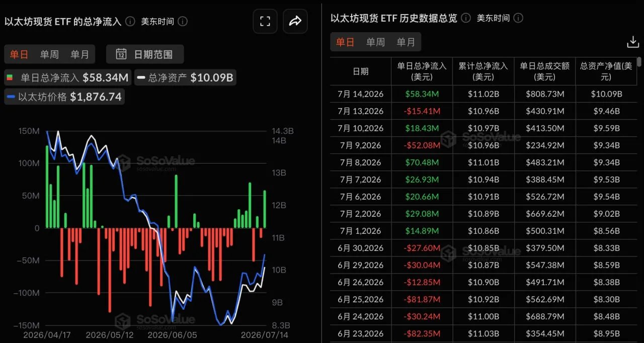Click the $688.79M trading volume cell
This screenshot has width=644, height=343.
[x=544, y=316]
